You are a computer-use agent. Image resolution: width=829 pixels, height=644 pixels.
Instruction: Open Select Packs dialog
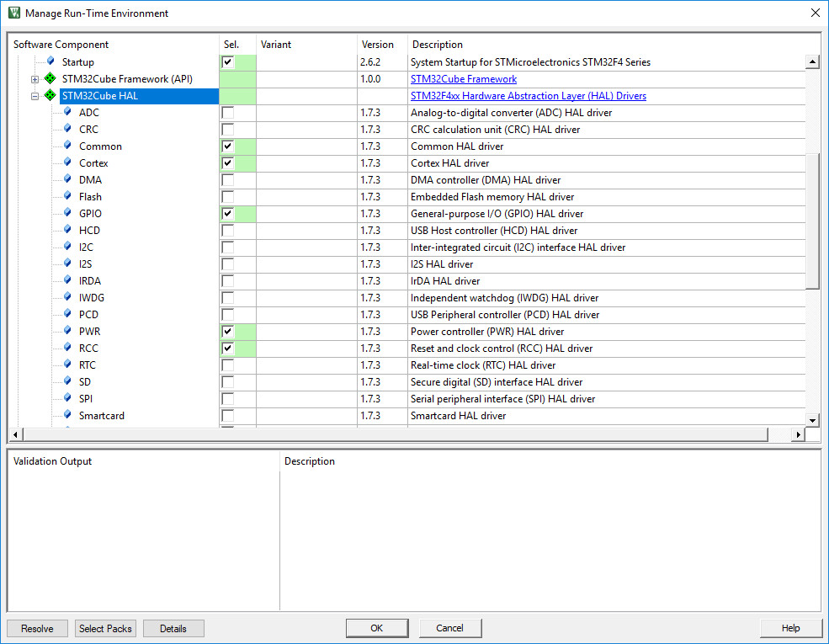(105, 628)
